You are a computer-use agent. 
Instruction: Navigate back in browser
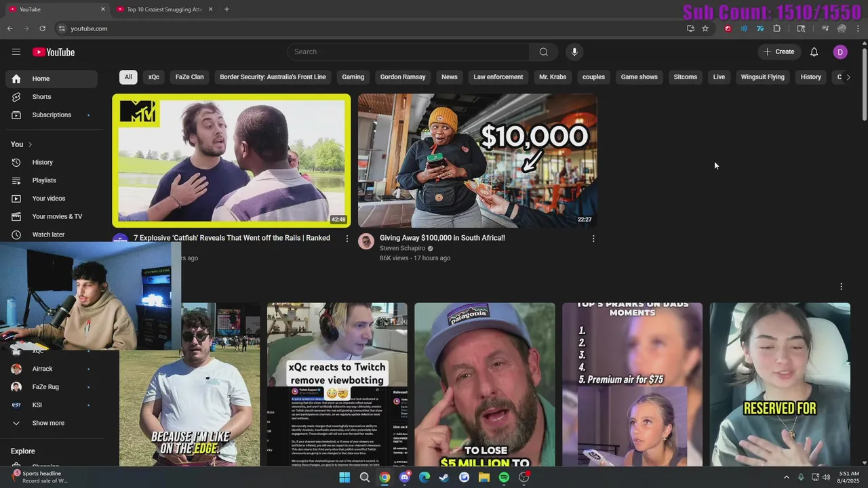tap(9, 28)
